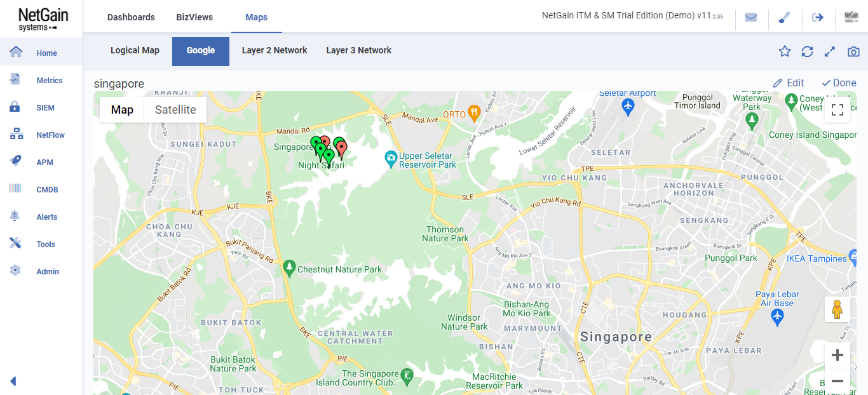Open the Logical Map tab

[135, 50]
